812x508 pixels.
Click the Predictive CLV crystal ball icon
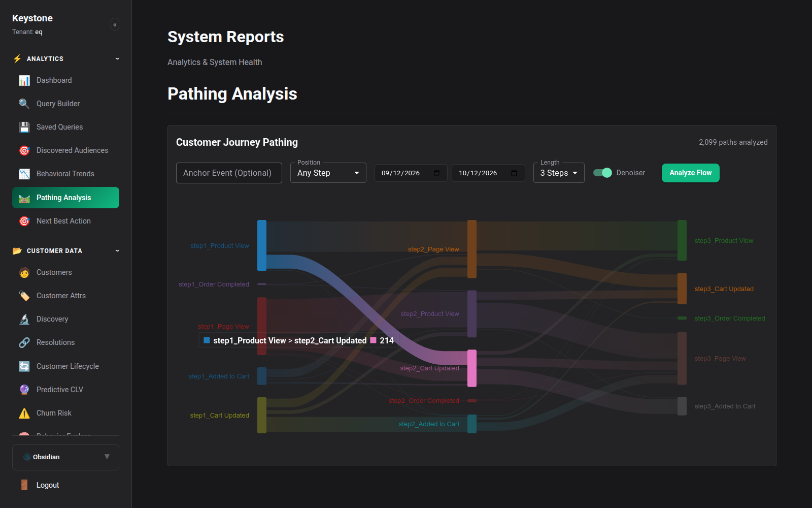(24, 390)
